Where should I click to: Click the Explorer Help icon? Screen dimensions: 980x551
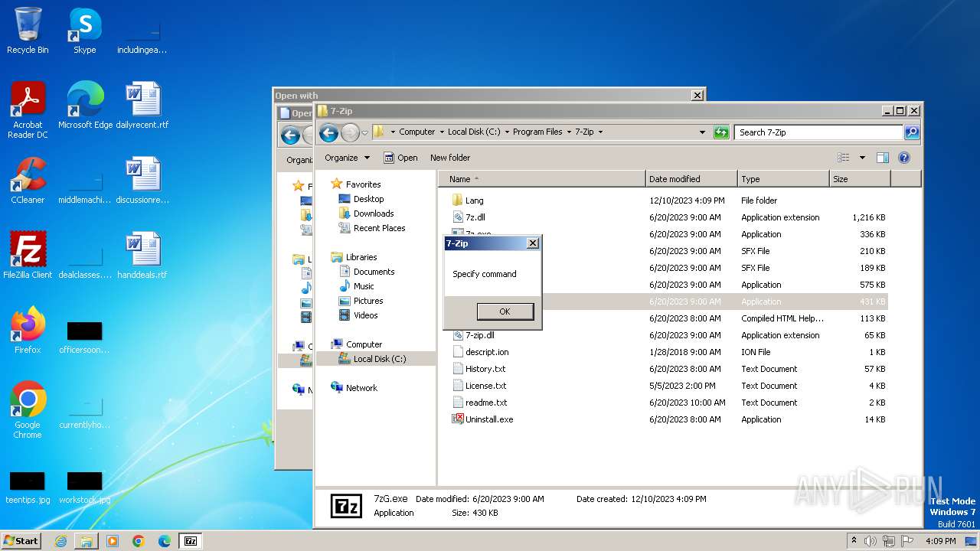coord(903,158)
